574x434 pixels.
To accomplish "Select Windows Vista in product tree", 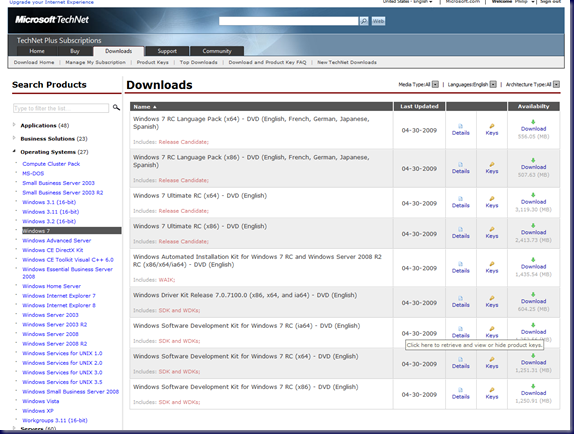I will (41, 401).
